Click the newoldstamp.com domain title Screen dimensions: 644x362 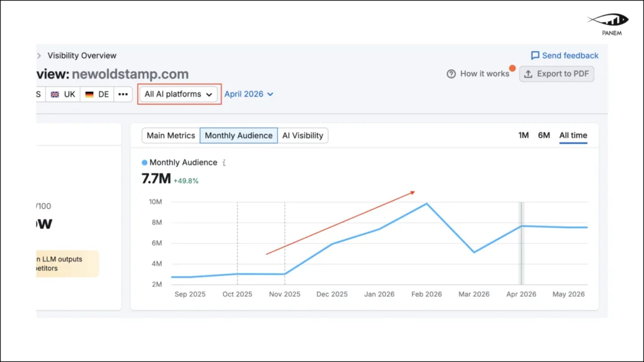(130, 74)
